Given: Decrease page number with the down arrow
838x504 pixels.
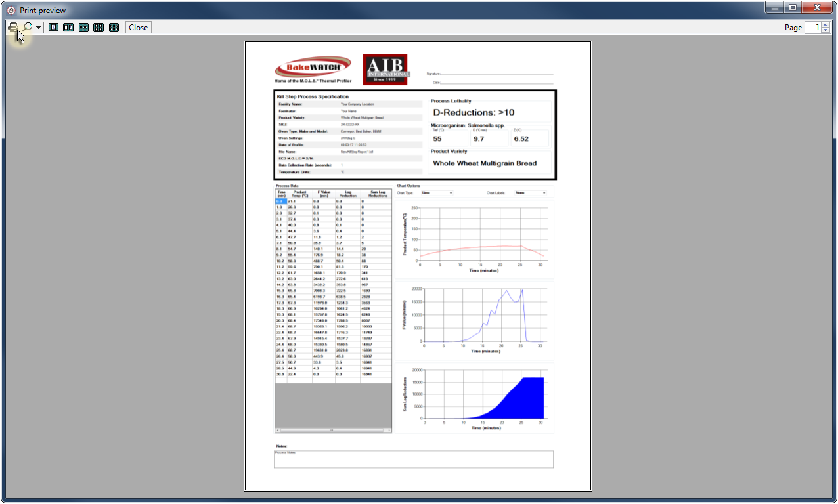Looking at the screenshot, I should [826, 30].
